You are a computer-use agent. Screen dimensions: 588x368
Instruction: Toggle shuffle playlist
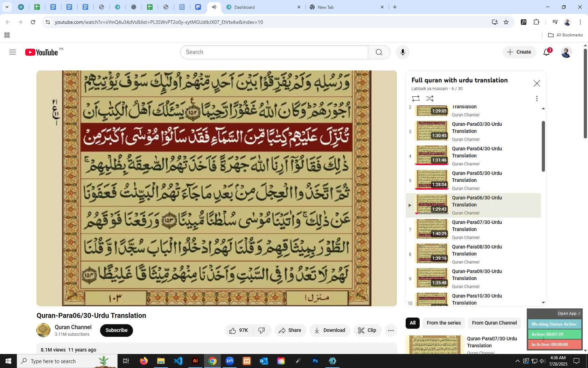pyautogui.click(x=430, y=98)
